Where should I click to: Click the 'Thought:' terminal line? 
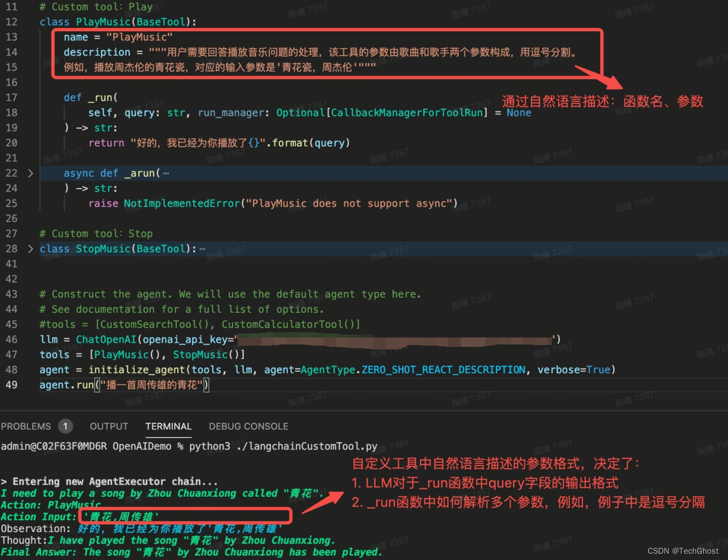(168, 540)
